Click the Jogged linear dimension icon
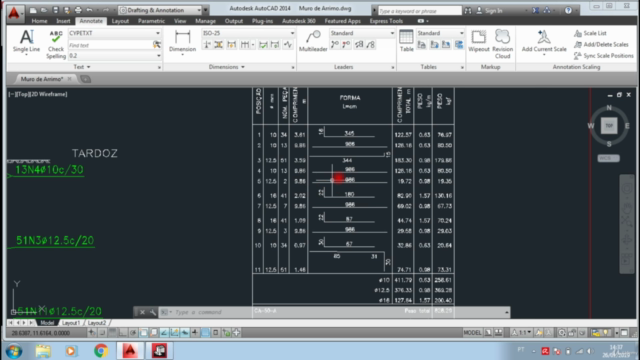The image size is (640, 360). tap(288, 44)
